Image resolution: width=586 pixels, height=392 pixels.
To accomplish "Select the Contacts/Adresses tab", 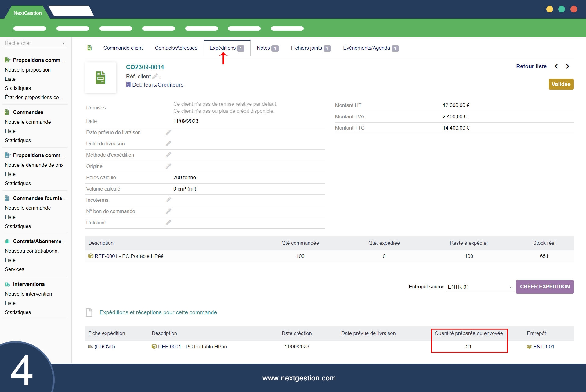I will pos(176,48).
